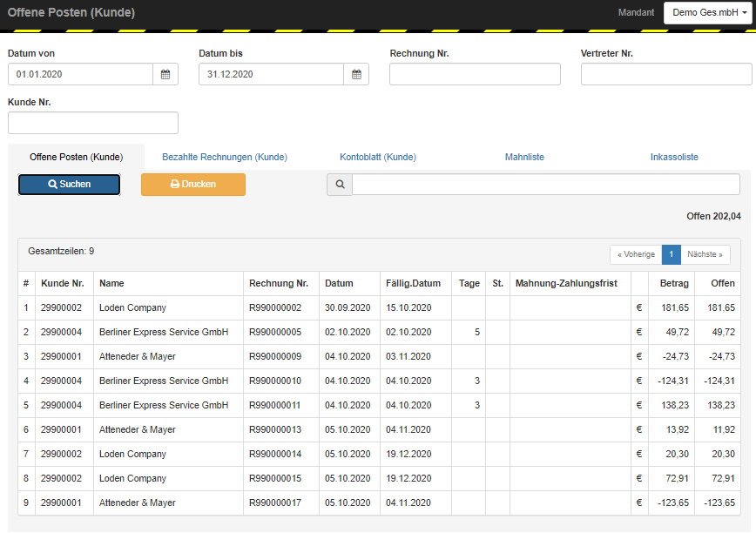This screenshot has width=756, height=533.
Task: Select invoice R990000014
Action: click(275, 454)
